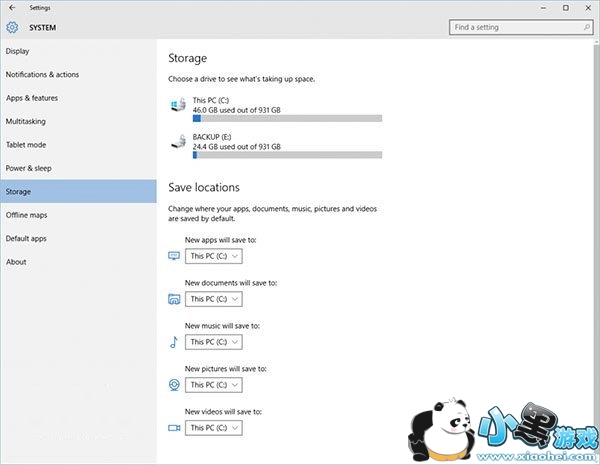Click the 'Save locations' heading
The width and height of the screenshot is (600, 465).
(204, 187)
